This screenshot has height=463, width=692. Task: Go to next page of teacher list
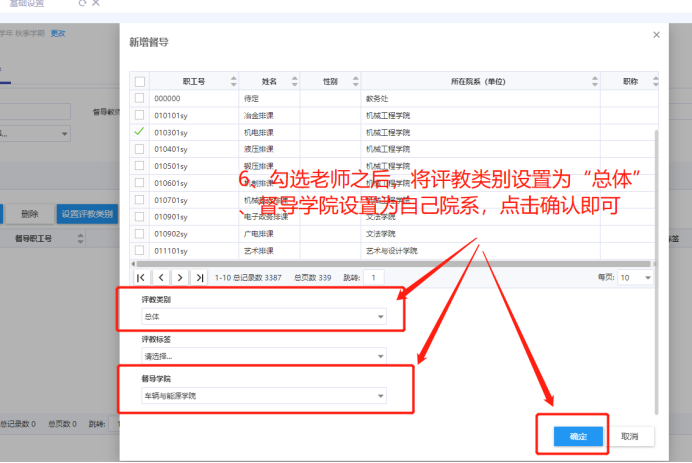pyautogui.click(x=180, y=277)
